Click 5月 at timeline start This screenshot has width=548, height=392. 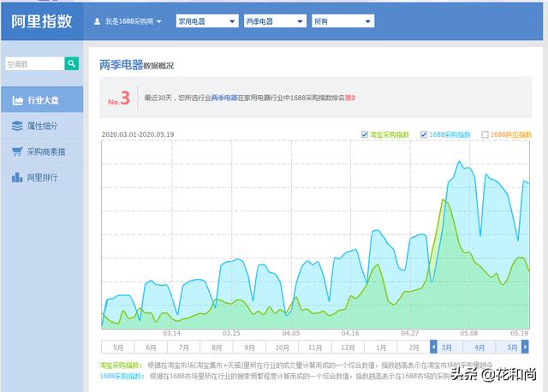[118, 347]
